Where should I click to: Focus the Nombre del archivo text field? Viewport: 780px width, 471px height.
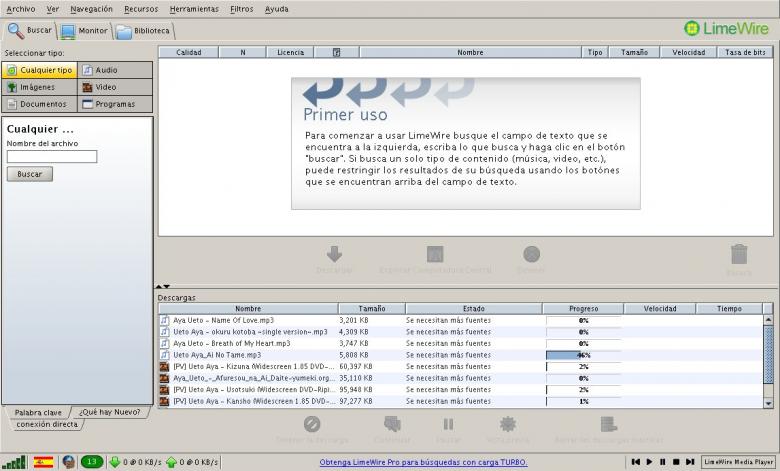click(52, 157)
